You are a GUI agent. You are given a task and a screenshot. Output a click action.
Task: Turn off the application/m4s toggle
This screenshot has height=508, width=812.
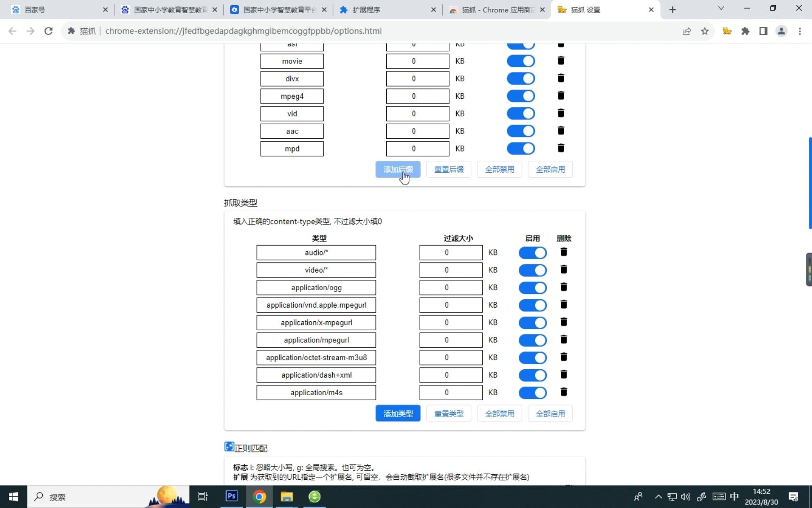pyautogui.click(x=532, y=393)
